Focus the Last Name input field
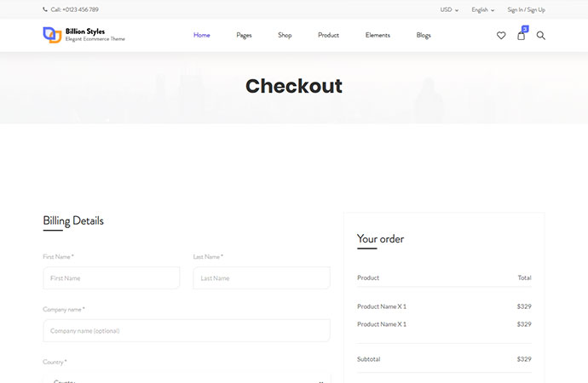Screen dimensions: 588x383 261,278
